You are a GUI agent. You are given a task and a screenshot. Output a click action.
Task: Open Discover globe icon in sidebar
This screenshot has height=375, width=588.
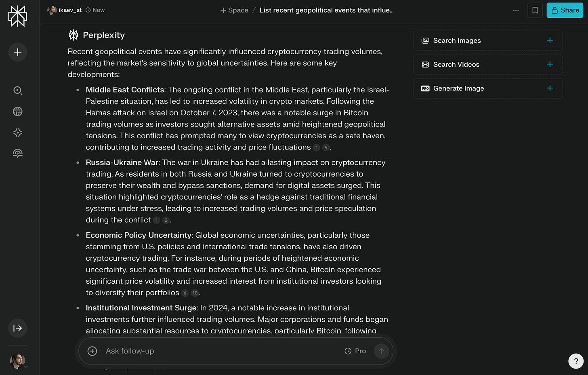pyautogui.click(x=18, y=112)
